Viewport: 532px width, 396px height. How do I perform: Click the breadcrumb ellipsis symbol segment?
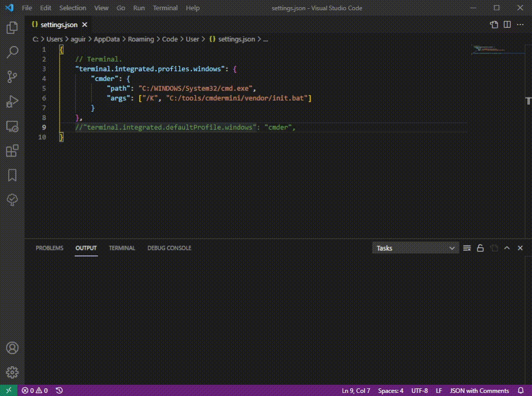click(265, 39)
